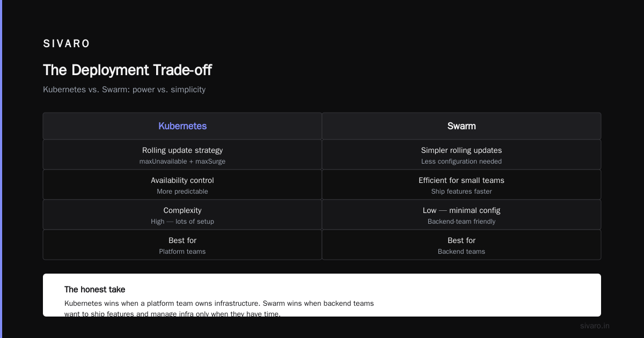Click 'Platform teams' caption

(x=182, y=252)
